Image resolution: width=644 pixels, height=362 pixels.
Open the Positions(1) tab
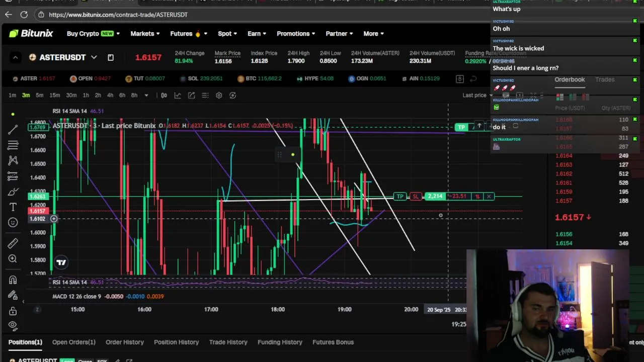25,342
